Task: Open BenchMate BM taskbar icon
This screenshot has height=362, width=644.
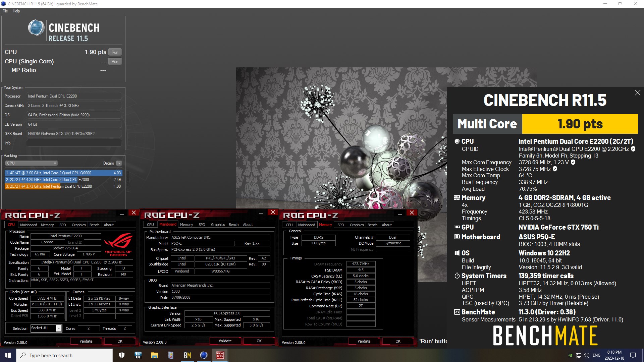Action: (187, 355)
